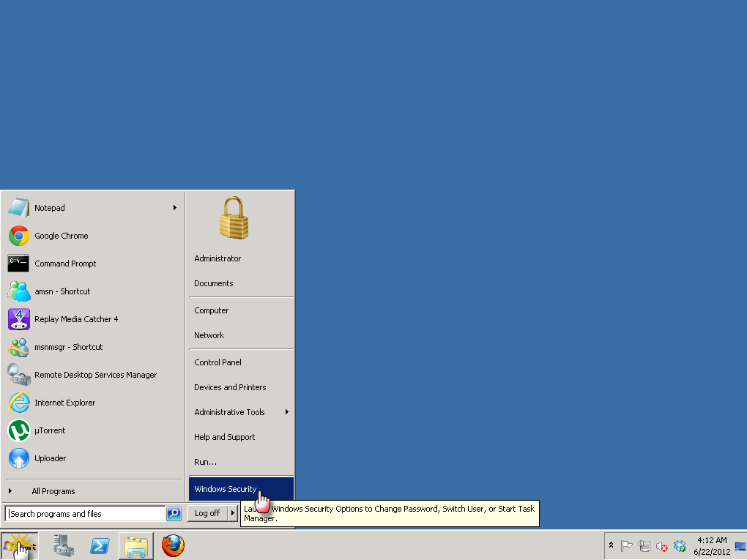Click the Firefox icon in the taskbar
Screen dimensions: 747x560
[x=173, y=545]
